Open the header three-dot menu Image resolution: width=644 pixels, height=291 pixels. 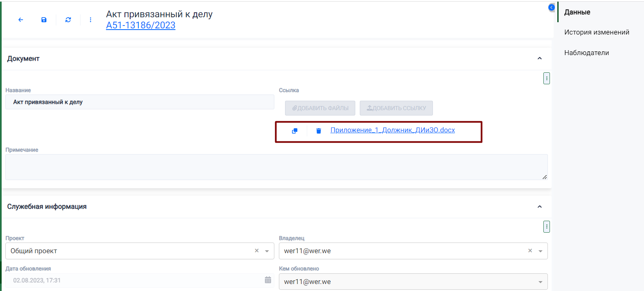coord(91,20)
